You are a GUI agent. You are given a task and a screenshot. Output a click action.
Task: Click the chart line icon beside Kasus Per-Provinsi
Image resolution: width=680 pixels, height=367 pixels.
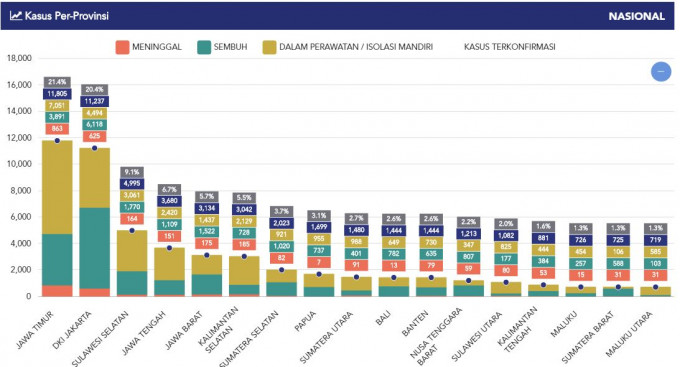pyautogui.click(x=16, y=16)
